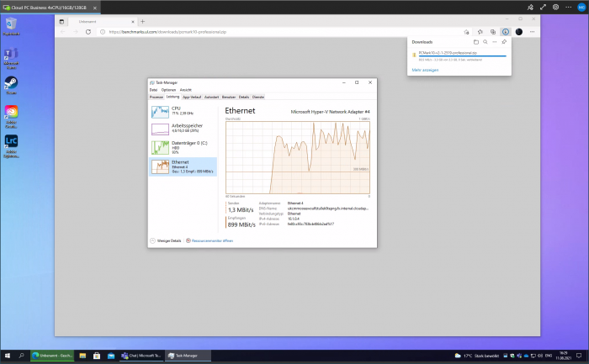The image size is (589, 364).
Task: Open the Edge Collections icon
Action: pos(493,32)
